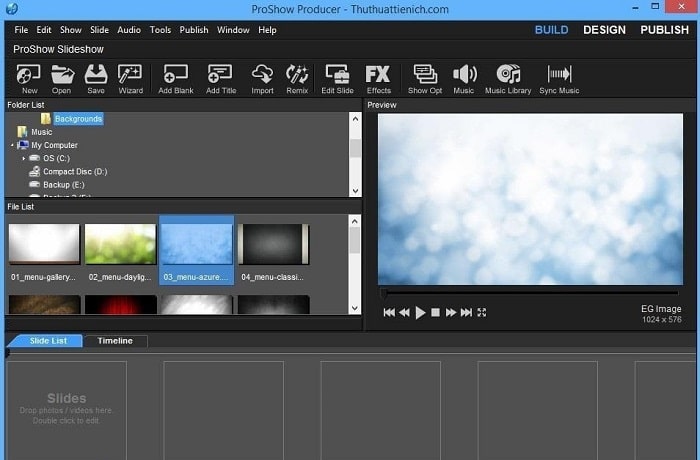The height and width of the screenshot is (460, 700).
Task: Rewind the preview playback
Action: pos(404,313)
